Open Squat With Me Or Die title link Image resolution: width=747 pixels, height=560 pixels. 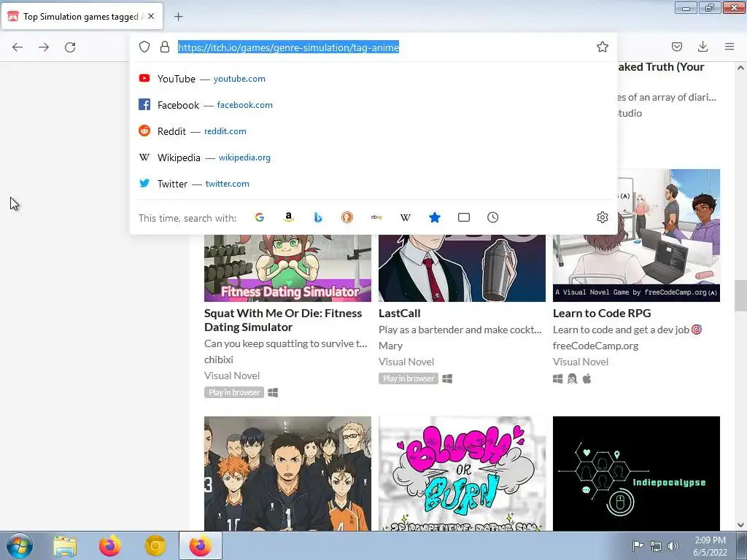[283, 320]
